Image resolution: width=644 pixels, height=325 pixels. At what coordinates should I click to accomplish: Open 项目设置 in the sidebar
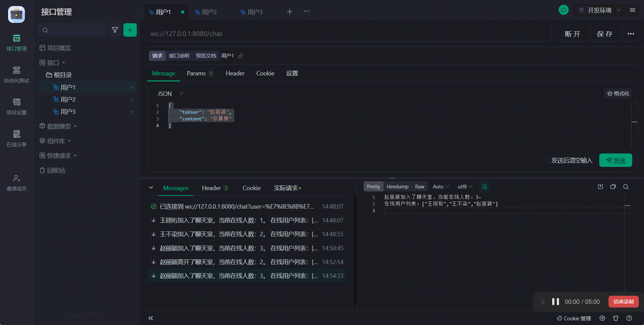point(16,106)
